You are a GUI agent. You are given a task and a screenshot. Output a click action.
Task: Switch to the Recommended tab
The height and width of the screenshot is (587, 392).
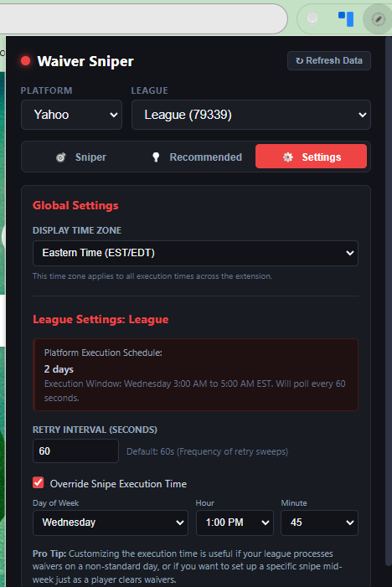click(x=197, y=157)
